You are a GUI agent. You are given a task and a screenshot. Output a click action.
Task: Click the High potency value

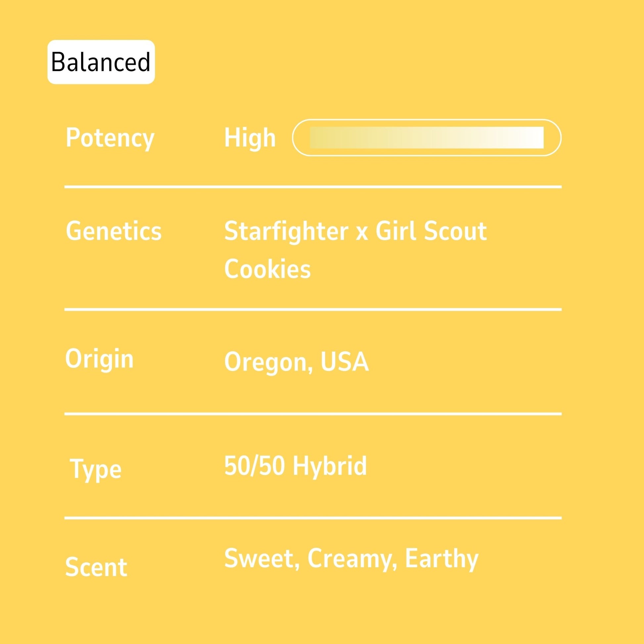pos(250,138)
